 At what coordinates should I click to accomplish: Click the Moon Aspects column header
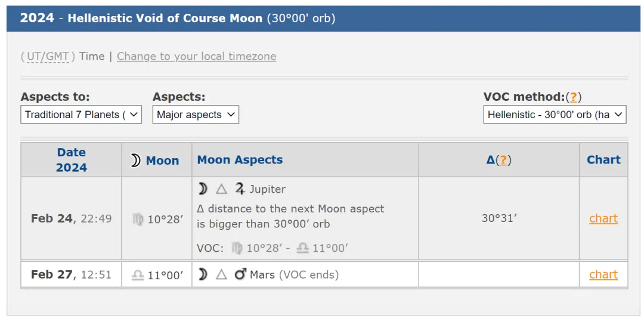click(x=240, y=160)
